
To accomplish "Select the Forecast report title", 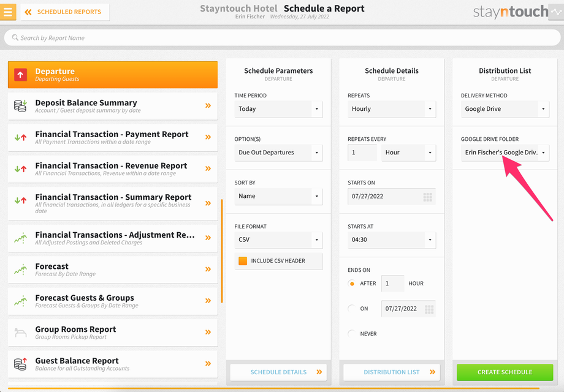I will click(x=51, y=266).
